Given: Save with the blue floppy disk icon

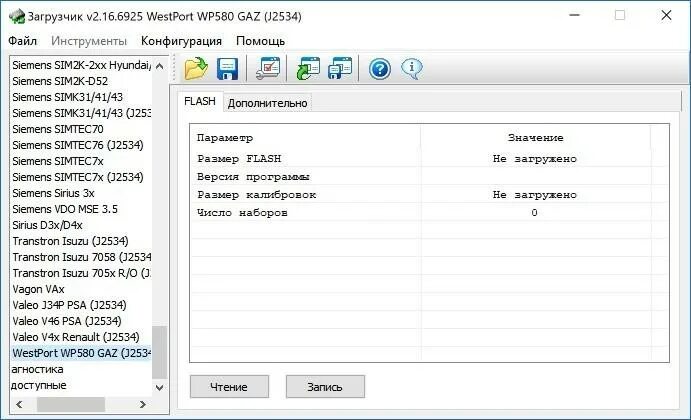Looking at the screenshot, I should (x=227, y=69).
